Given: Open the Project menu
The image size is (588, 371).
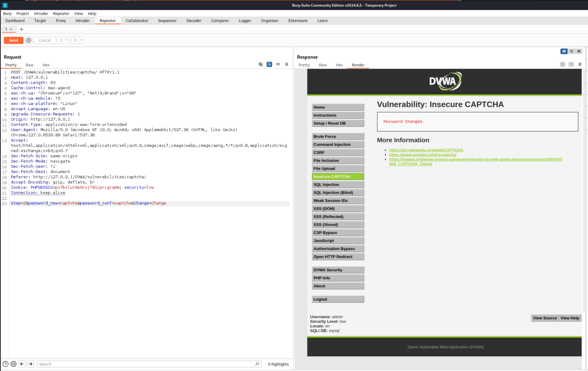Looking at the screenshot, I should 22,14.
